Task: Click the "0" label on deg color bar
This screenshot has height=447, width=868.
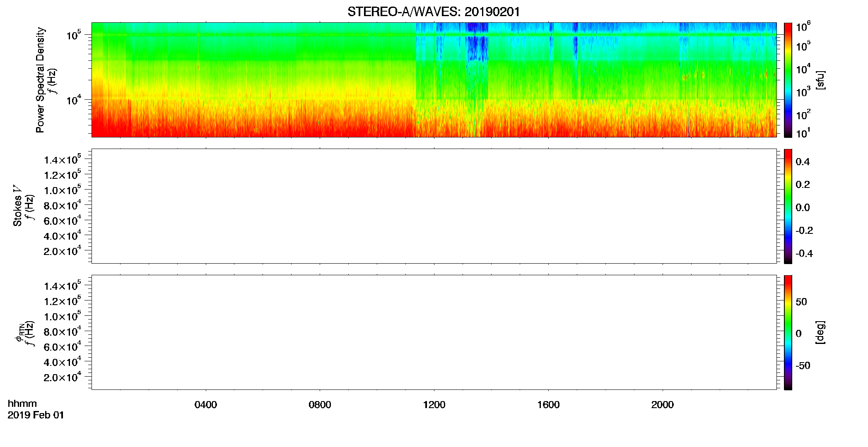Action: pyautogui.click(x=798, y=334)
